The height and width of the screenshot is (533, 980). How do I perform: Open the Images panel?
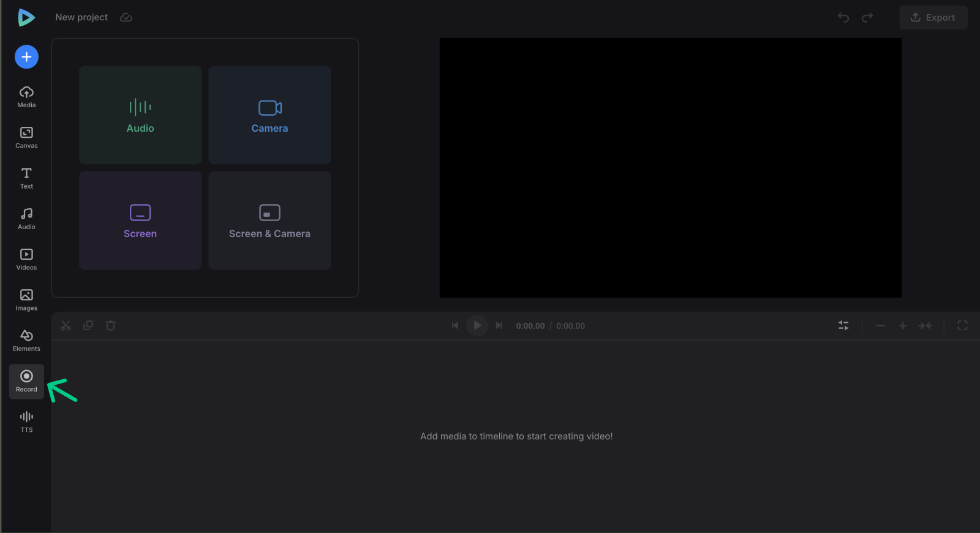(26, 300)
